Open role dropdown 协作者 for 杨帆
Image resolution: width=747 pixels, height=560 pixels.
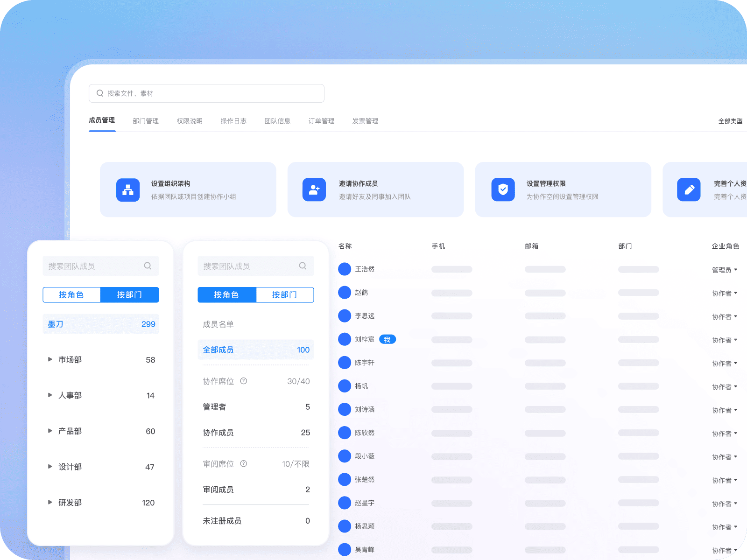(725, 386)
